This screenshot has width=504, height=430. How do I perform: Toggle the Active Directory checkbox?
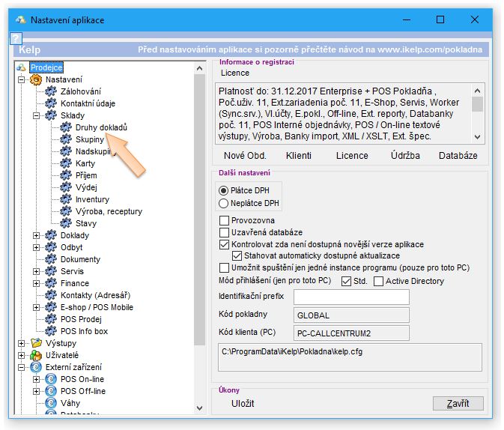(378, 281)
